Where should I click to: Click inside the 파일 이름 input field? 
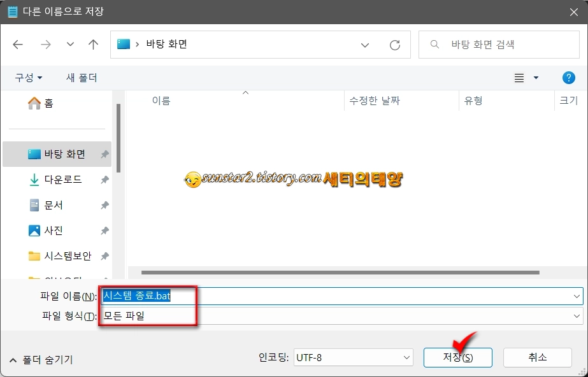point(255,295)
